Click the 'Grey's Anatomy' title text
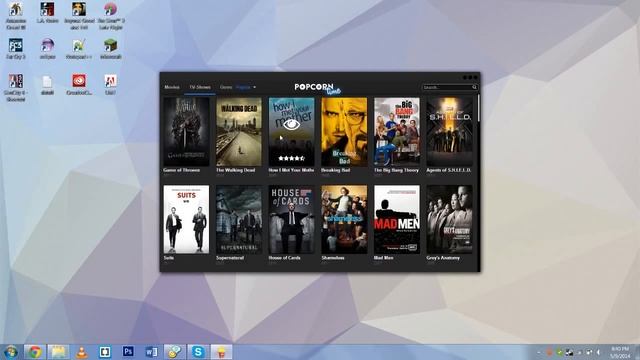The image size is (640, 360). tap(443, 258)
